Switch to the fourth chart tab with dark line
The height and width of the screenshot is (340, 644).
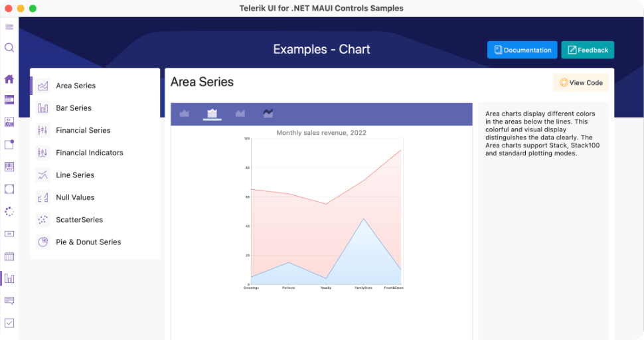pyautogui.click(x=268, y=114)
